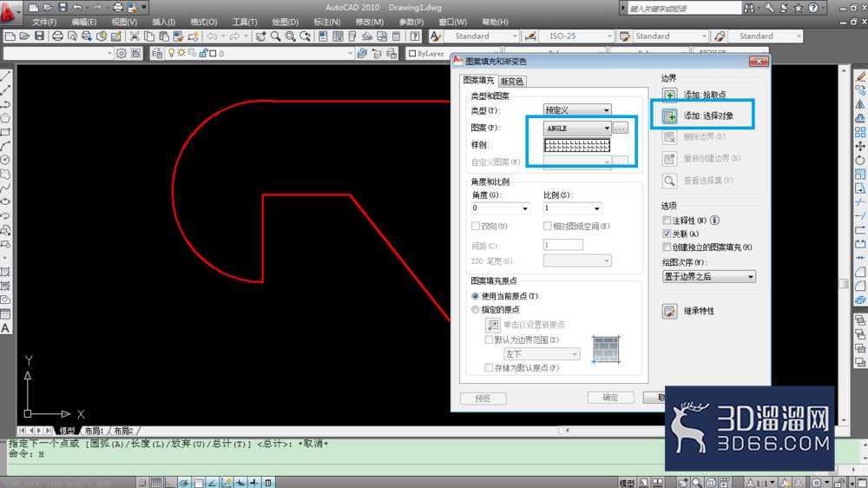
Task: Open the Scale (比例) dropdown showing 1
Action: tap(572, 208)
